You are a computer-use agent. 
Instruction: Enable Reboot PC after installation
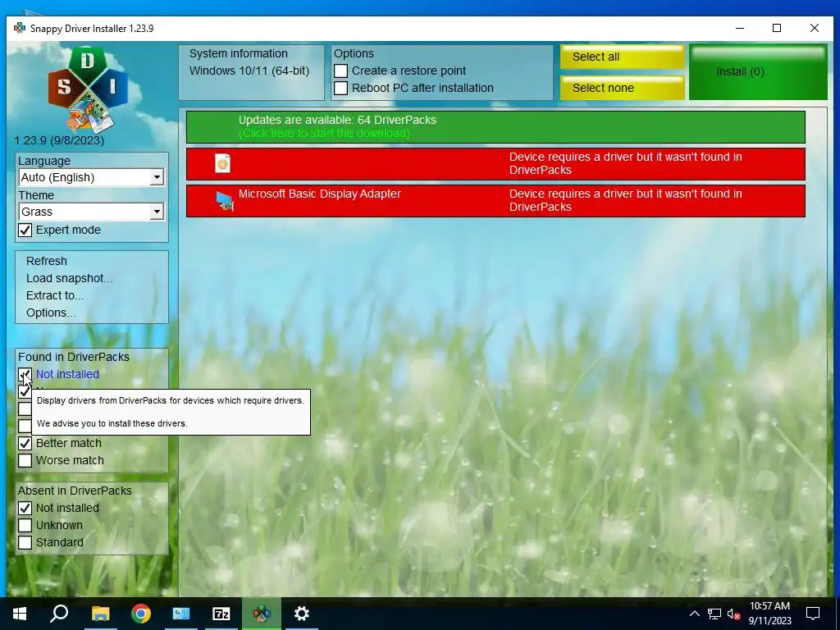click(x=340, y=88)
